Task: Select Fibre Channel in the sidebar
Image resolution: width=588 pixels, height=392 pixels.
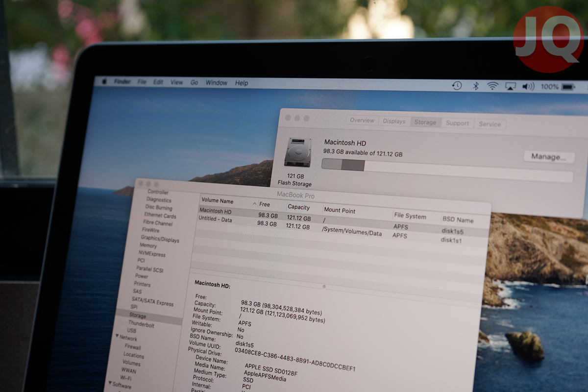Action: pos(158,223)
